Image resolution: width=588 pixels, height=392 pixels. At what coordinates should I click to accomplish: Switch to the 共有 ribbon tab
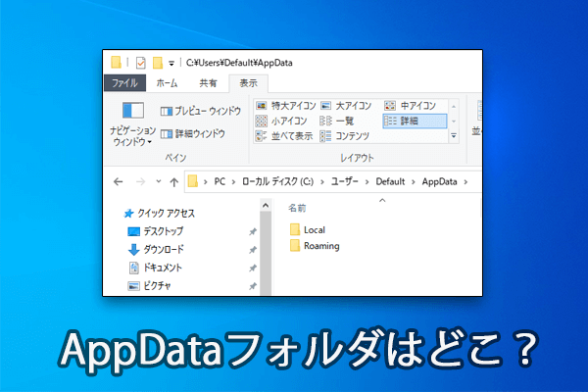point(208,84)
